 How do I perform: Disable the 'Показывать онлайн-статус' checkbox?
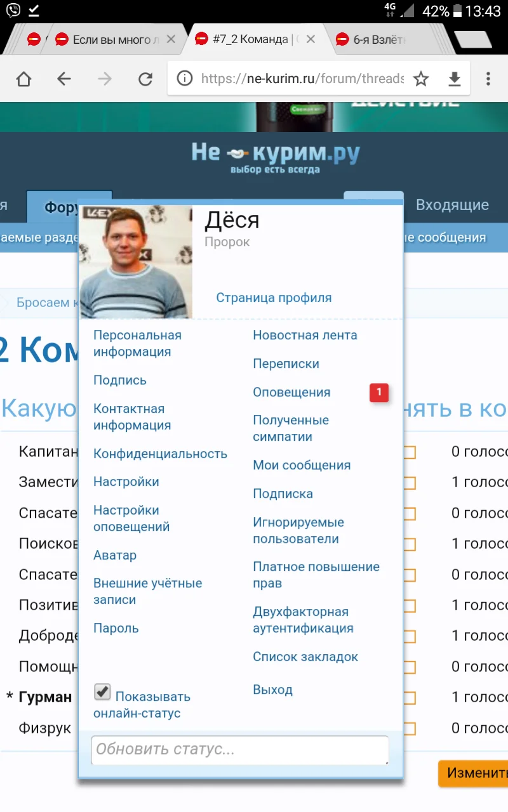[102, 691]
